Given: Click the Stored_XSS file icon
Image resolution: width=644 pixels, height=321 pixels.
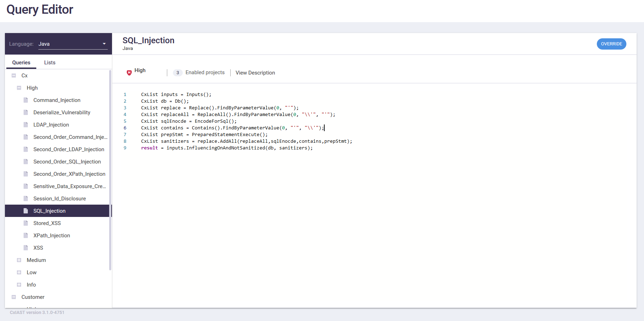Looking at the screenshot, I should coord(26,223).
